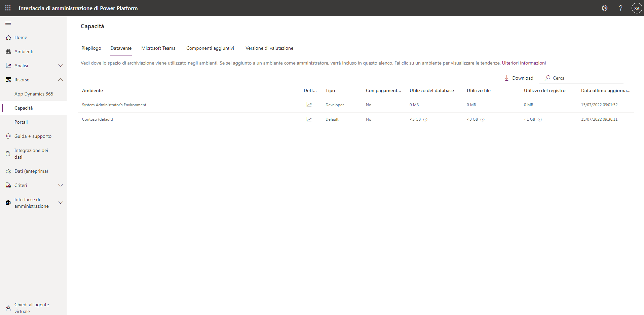The width and height of the screenshot is (644, 315).
Task: Sort by Tipo column header
Action: 330,90
